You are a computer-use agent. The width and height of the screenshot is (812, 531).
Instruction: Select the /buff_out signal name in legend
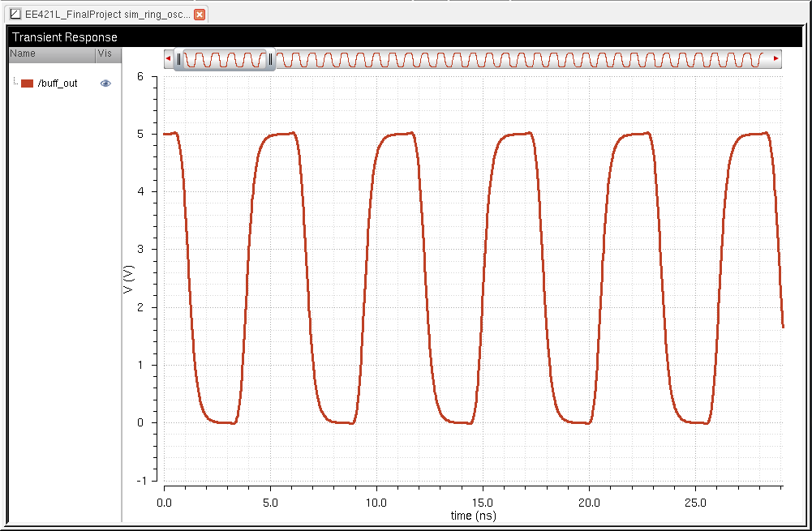[58, 84]
